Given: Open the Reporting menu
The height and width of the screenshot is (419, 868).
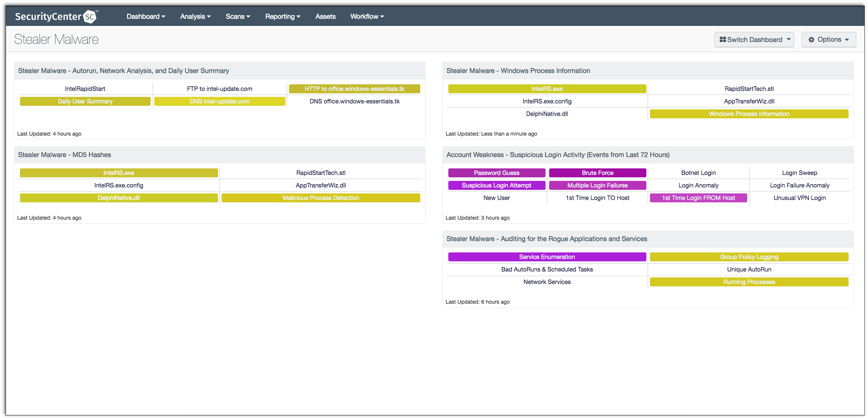Looking at the screenshot, I should point(282,16).
